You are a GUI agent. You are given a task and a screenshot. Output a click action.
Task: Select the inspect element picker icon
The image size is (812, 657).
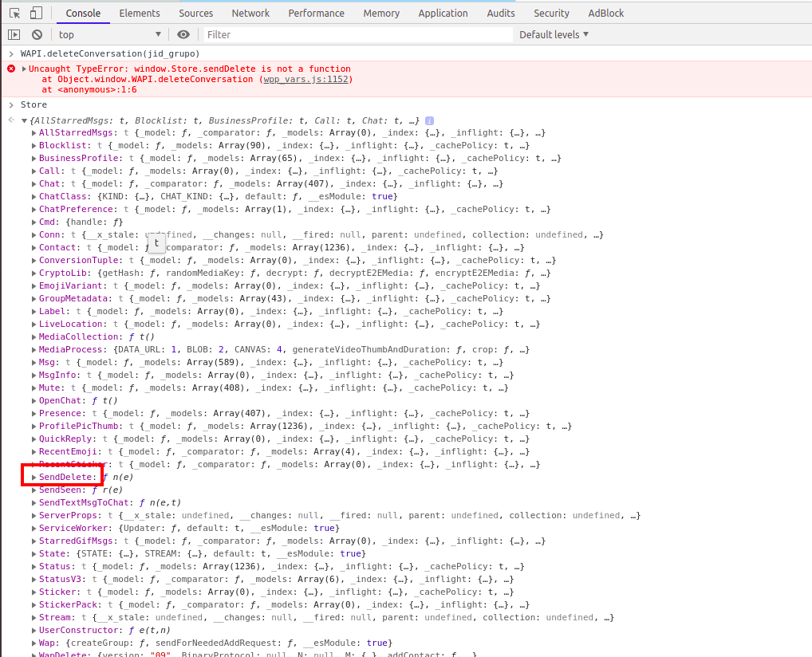pos(15,14)
